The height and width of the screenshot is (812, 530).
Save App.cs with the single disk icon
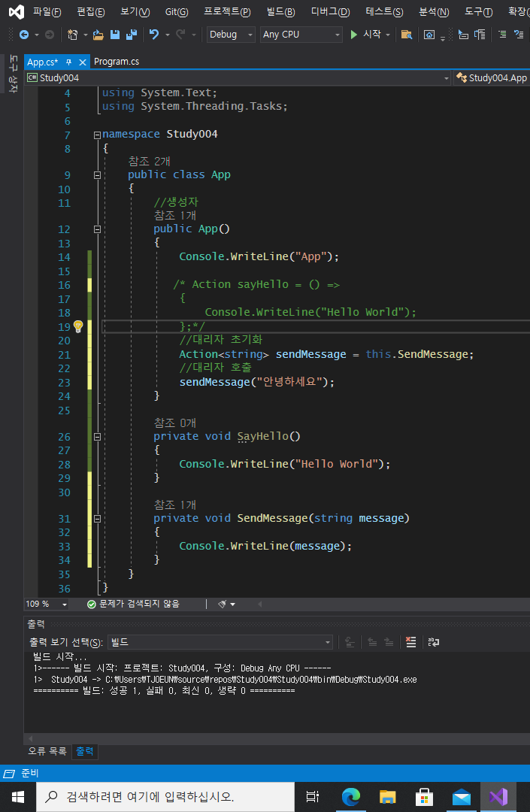coord(115,35)
